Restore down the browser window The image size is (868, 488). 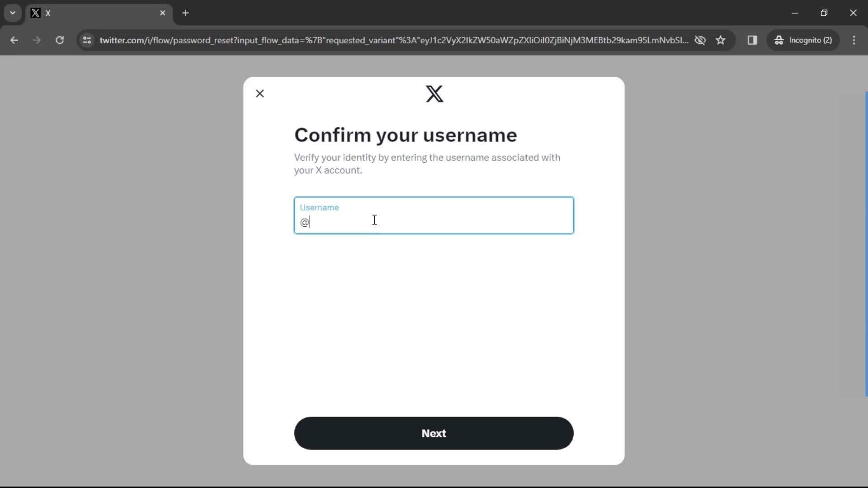click(x=824, y=13)
